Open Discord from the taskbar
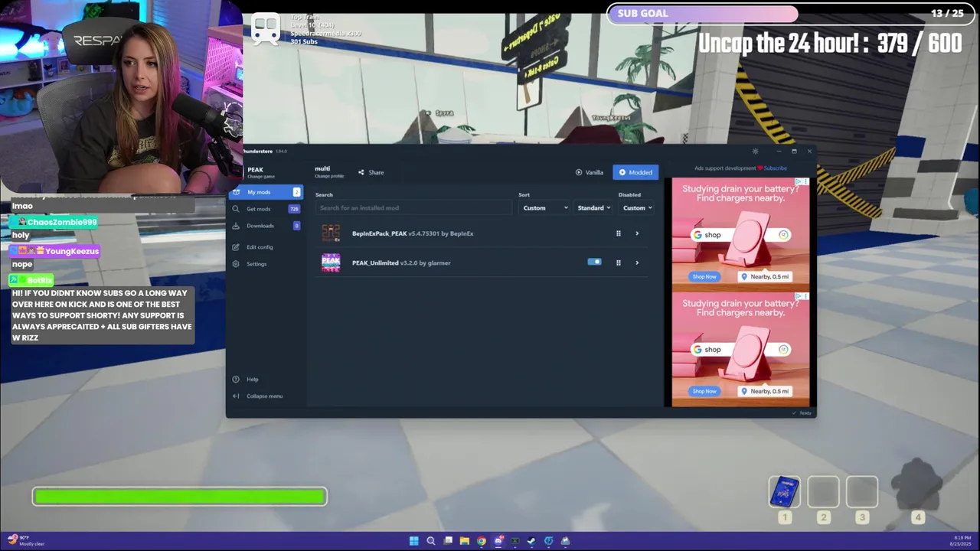This screenshot has height=551, width=980. [x=498, y=541]
